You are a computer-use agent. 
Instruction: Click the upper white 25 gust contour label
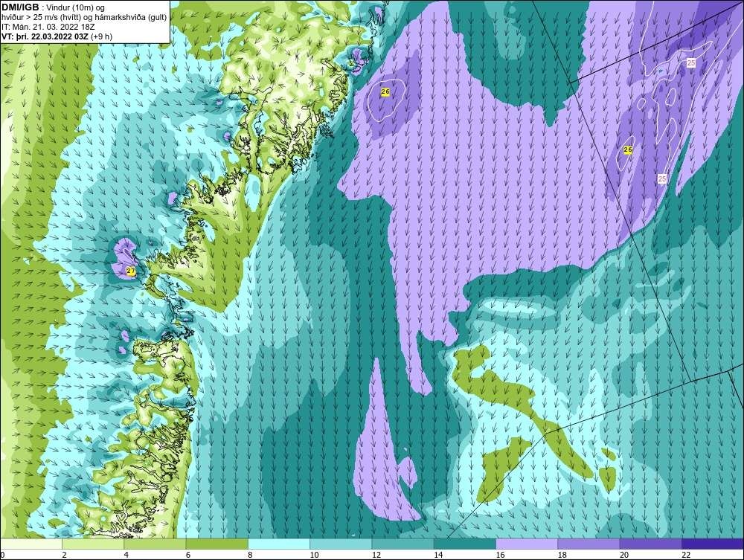click(x=691, y=62)
